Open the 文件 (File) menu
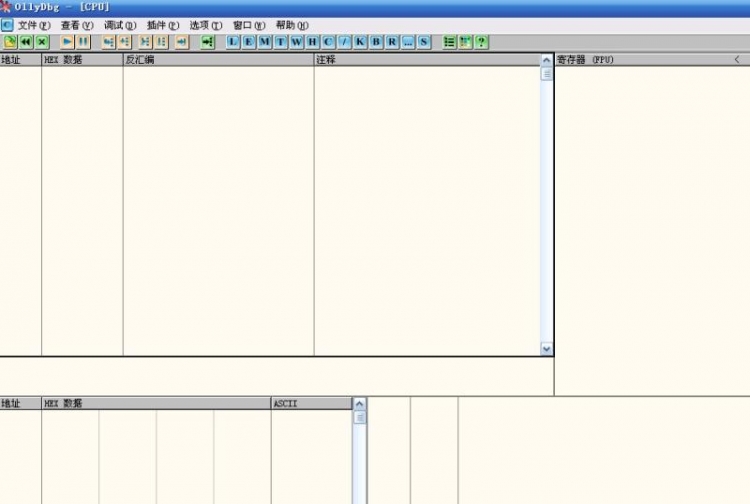This screenshot has height=504, width=750. click(x=34, y=25)
